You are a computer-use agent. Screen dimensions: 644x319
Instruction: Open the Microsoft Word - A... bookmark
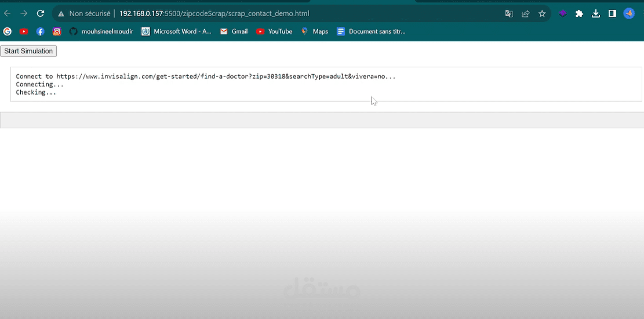click(x=176, y=31)
